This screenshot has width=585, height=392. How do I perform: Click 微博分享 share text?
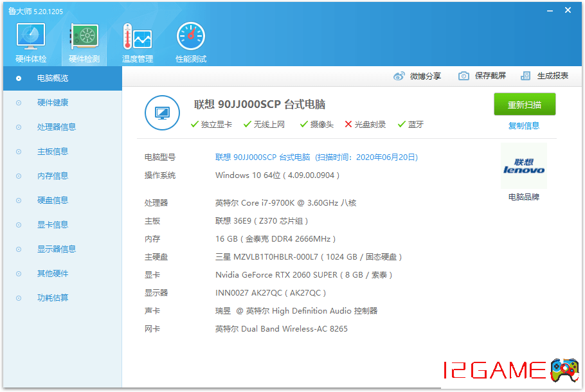point(426,76)
